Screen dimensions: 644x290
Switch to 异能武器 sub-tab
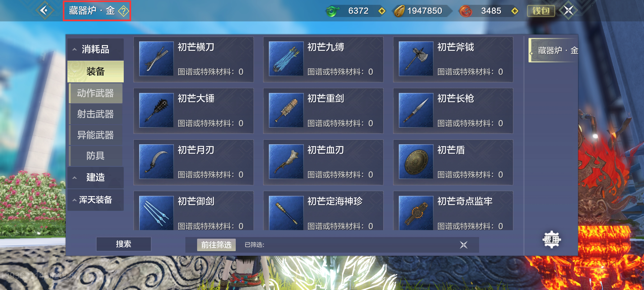(95, 135)
